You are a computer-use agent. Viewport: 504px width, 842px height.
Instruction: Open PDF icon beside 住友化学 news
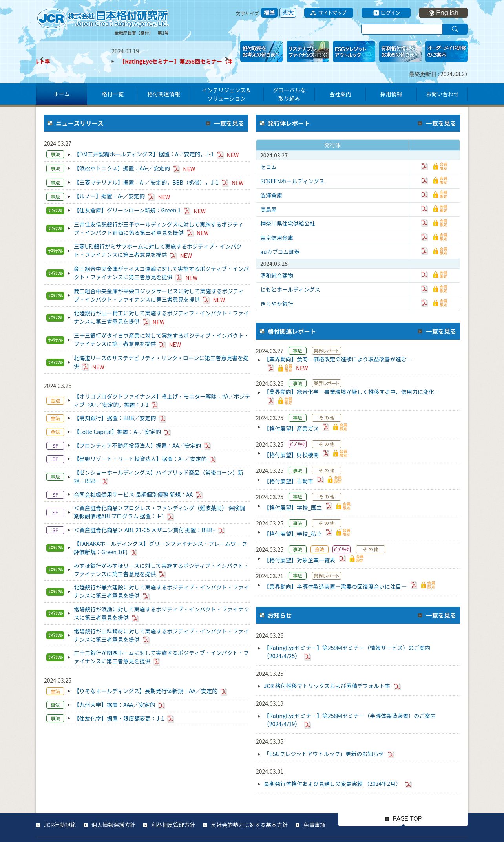click(170, 719)
